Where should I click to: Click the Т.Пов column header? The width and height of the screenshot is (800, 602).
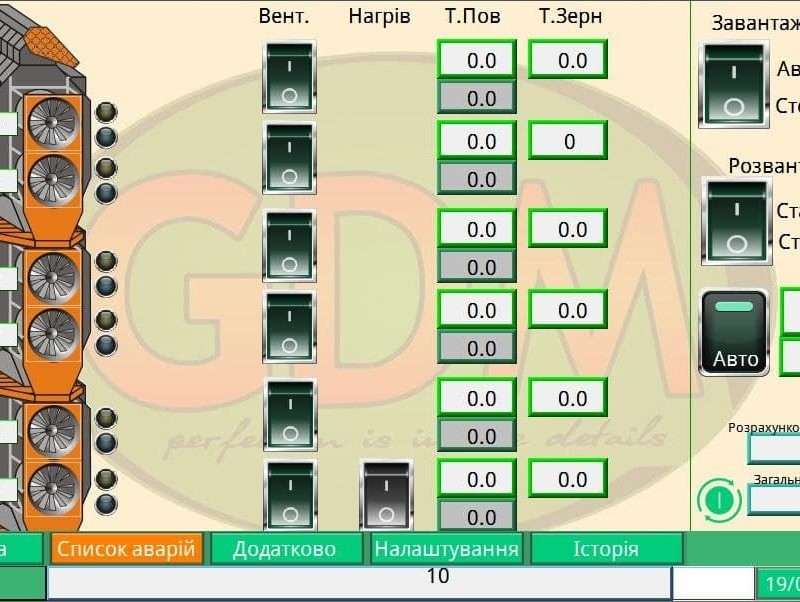tap(472, 17)
